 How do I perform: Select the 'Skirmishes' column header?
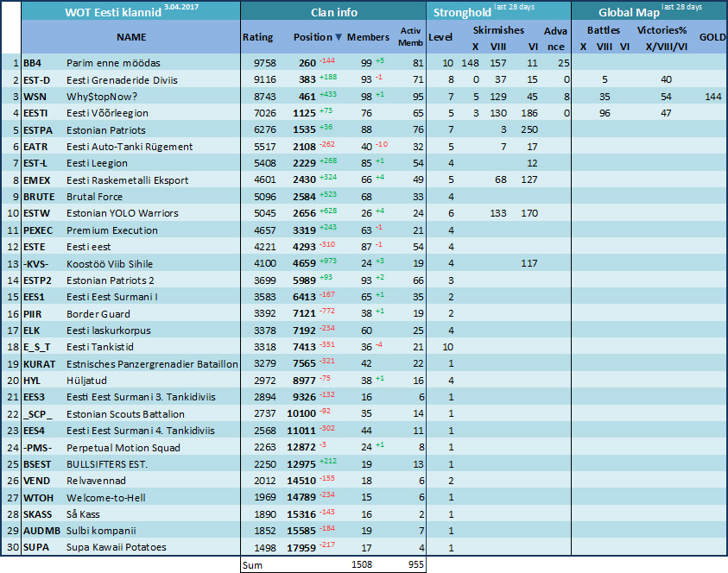click(x=498, y=30)
